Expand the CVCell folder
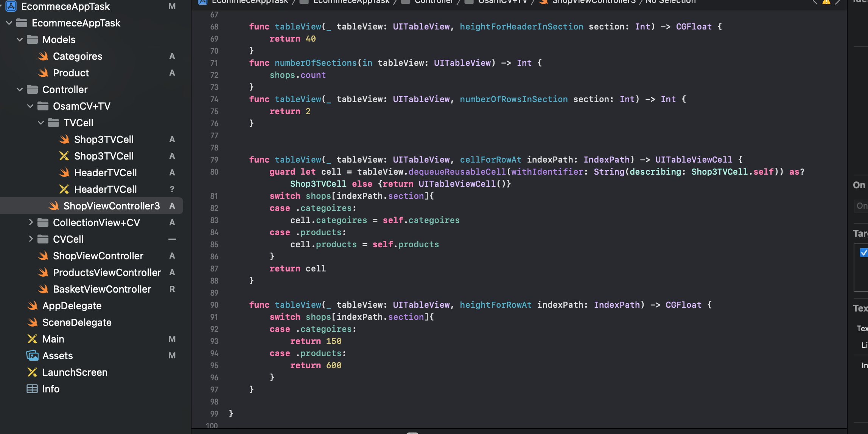The height and width of the screenshot is (434, 868). click(31, 239)
